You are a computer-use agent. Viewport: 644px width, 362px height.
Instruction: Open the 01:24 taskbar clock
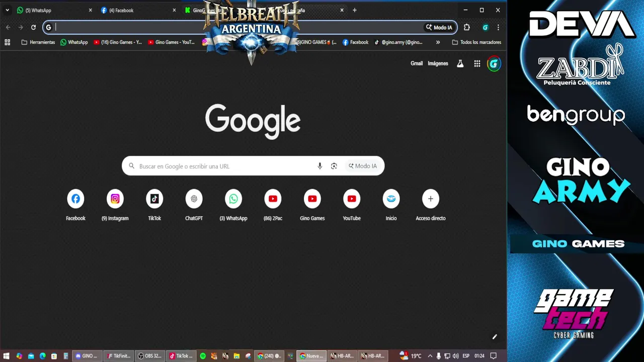(x=479, y=356)
